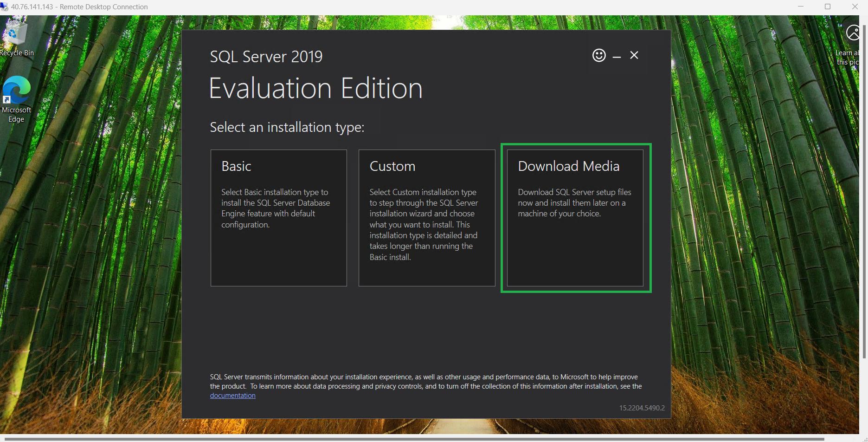Close the Remote Desktop Connection window
The width and height of the screenshot is (868, 442).
click(x=855, y=6)
